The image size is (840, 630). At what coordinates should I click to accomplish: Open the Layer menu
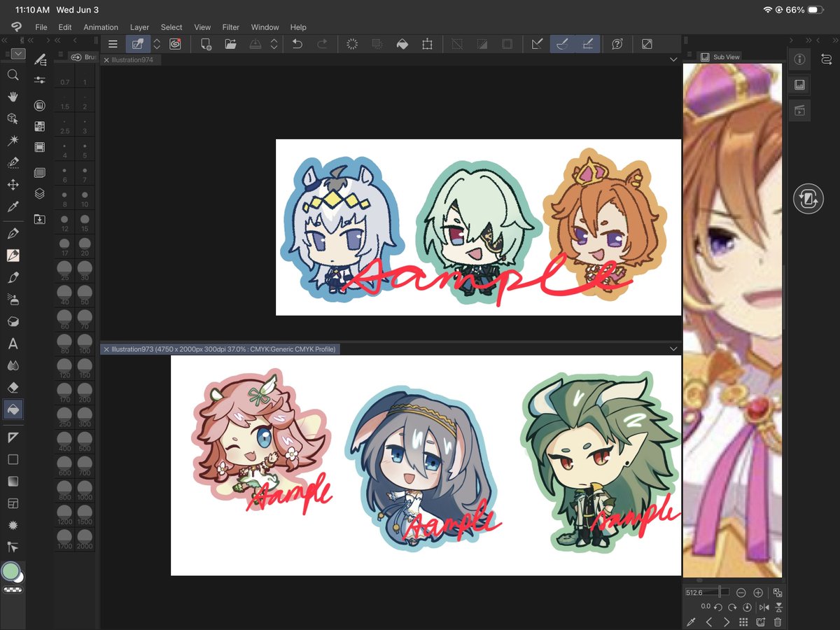click(x=140, y=27)
